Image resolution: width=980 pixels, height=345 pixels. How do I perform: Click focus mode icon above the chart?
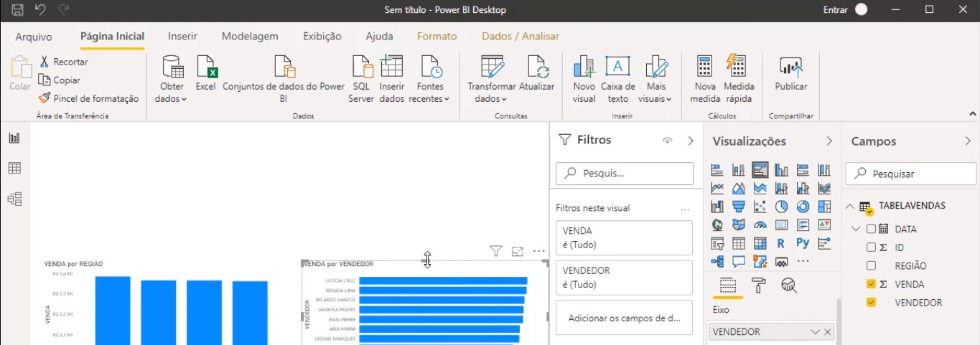517,251
